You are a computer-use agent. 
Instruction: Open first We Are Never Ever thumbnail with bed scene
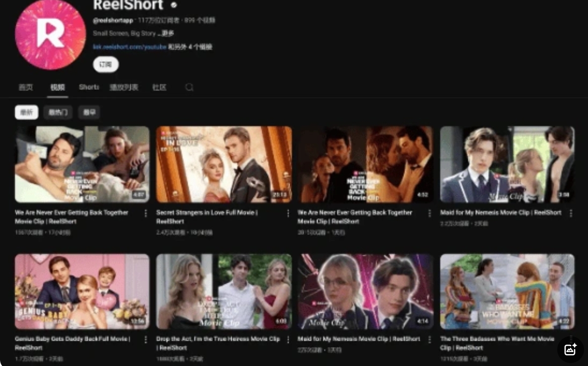82,164
